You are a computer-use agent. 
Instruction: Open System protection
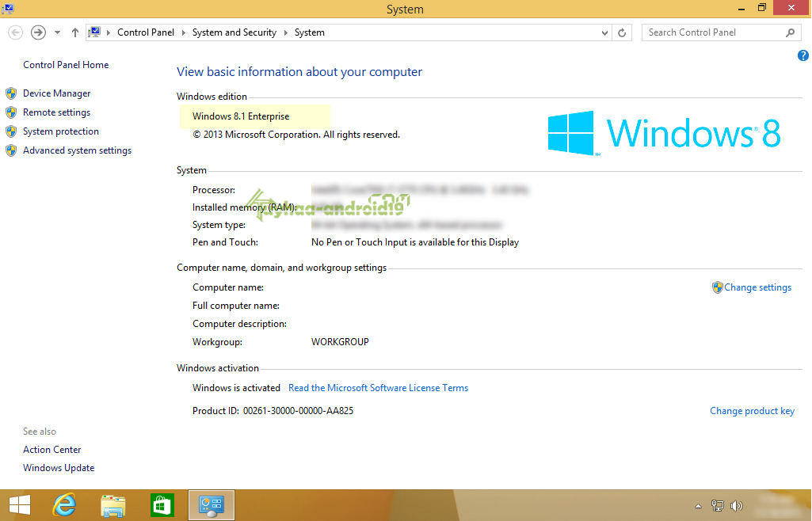tap(60, 131)
